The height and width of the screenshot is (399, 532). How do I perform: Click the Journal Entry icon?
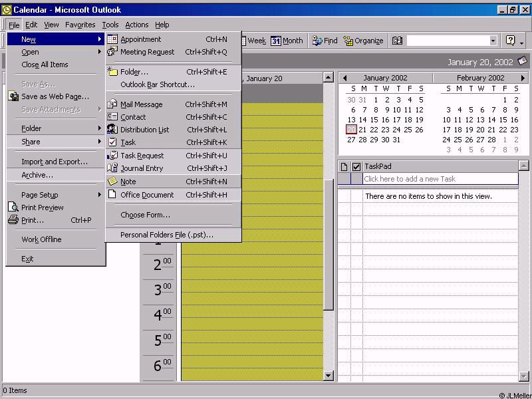[112, 168]
